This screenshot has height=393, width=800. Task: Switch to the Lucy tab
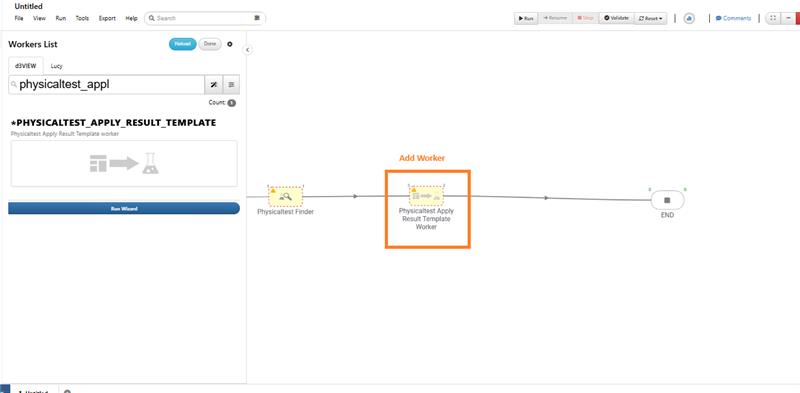pos(57,66)
